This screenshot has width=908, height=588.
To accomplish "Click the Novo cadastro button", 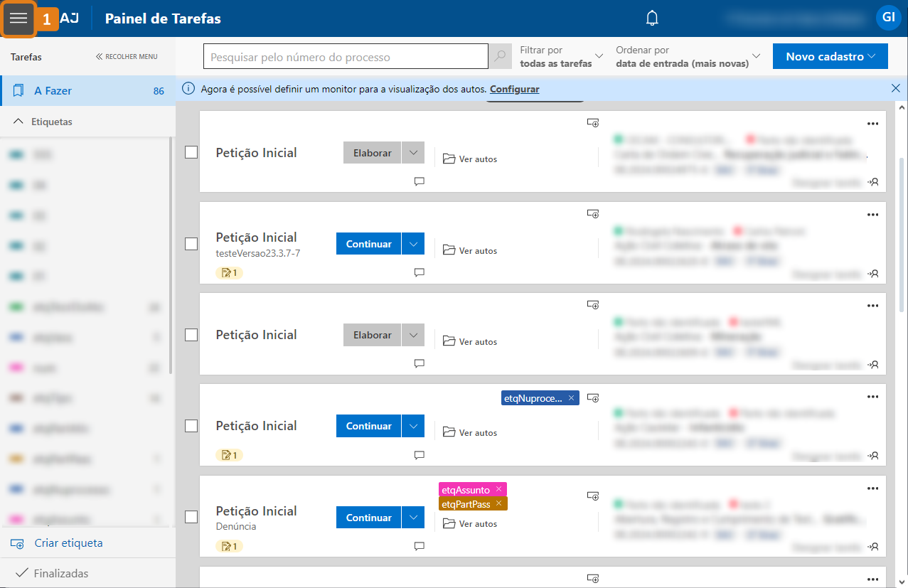I will 830,56.
